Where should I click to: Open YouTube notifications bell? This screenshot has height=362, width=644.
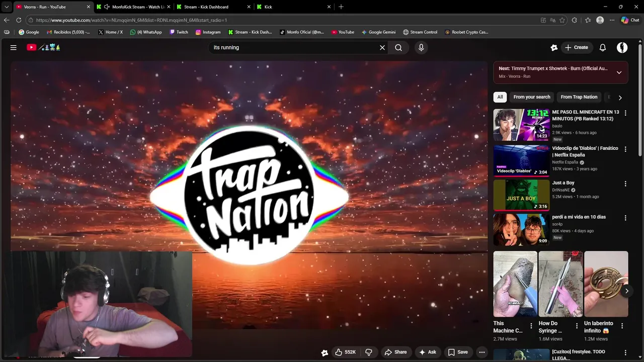(603, 47)
